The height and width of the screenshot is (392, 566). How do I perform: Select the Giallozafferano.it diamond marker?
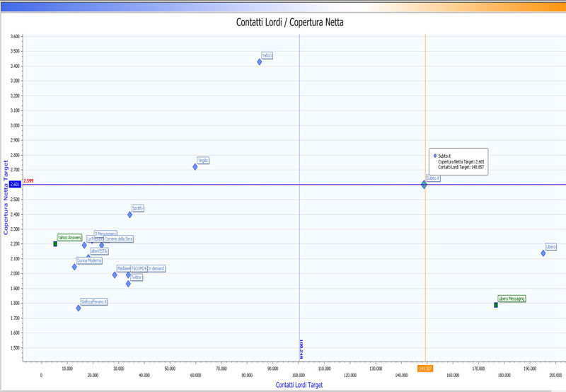click(79, 308)
